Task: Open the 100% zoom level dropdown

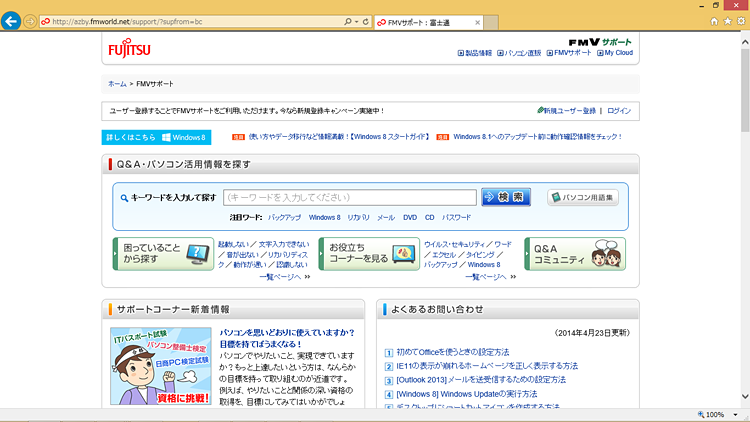Action: (735, 415)
